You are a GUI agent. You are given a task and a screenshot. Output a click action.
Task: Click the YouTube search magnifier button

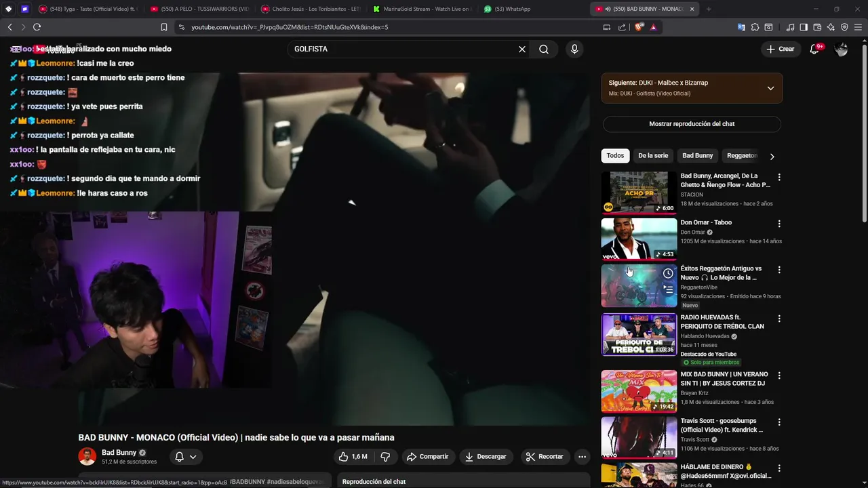click(x=544, y=49)
